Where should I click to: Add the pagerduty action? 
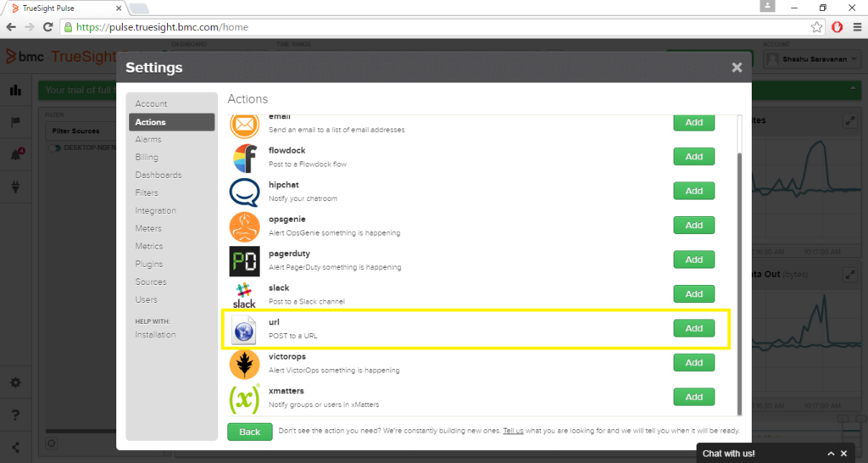(x=693, y=259)
